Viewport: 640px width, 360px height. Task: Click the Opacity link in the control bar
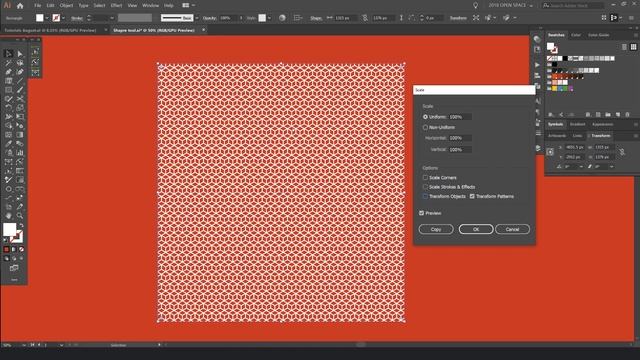click(x=209, y=18)
